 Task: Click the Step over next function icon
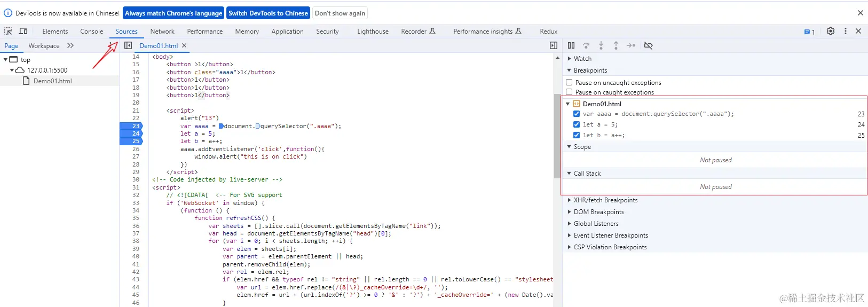tap(586, 45)
